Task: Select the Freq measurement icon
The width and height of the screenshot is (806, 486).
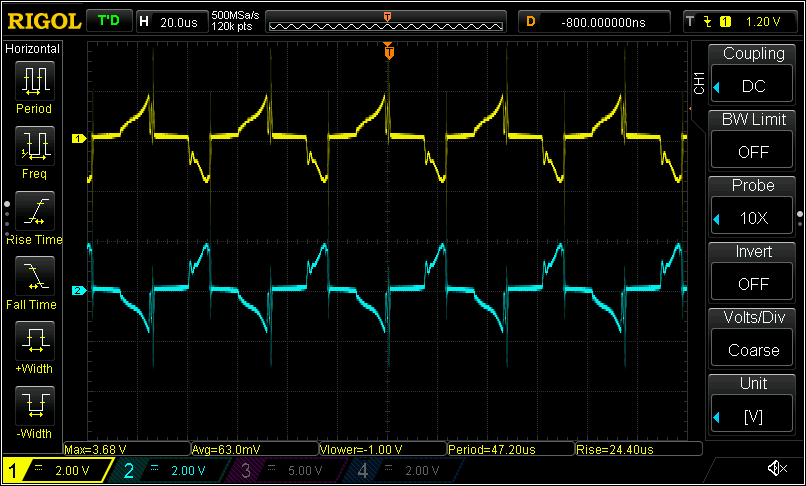Action: pyautogui.click(x=34, y=145)
